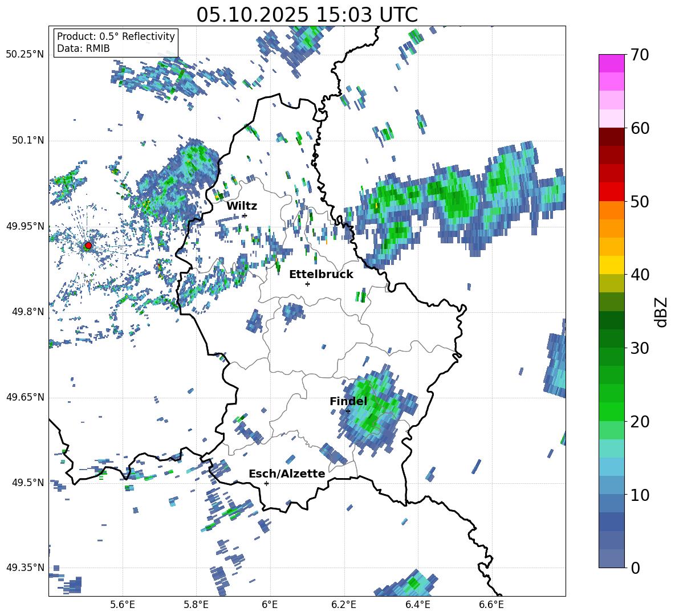The width and height of the screenshot is (675, 616).
Task: Click the 49.35°N latitude label
Action: click(25, 568)
